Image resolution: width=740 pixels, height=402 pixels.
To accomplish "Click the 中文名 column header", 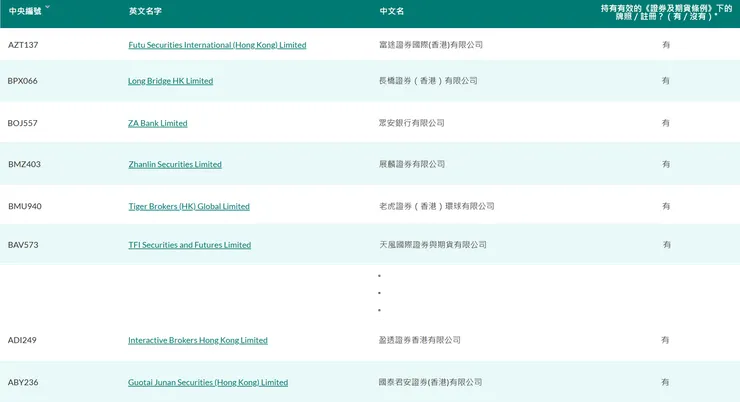I will [x=392, y=11].
